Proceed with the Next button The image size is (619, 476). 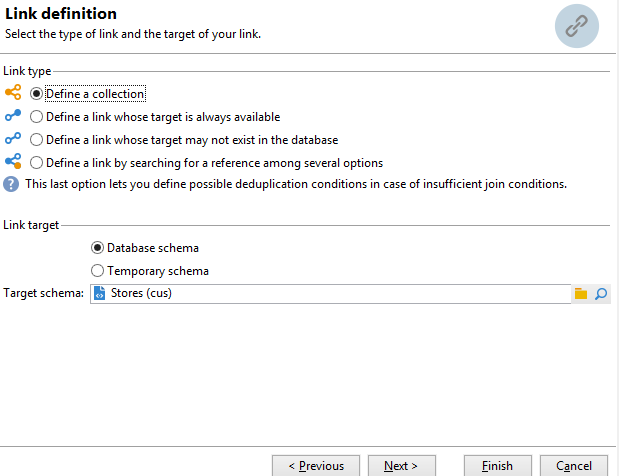tap(401, 466)
